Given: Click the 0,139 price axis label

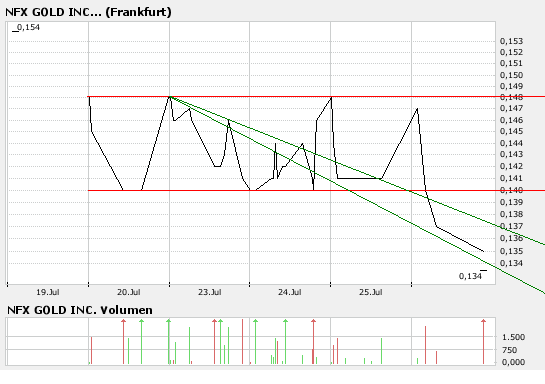Looking at the screenshot, I should (511, 202).
